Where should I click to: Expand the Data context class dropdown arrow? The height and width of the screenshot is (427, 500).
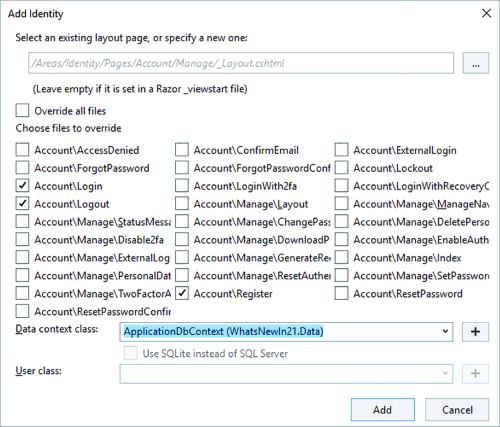click(x=445, y=331)
